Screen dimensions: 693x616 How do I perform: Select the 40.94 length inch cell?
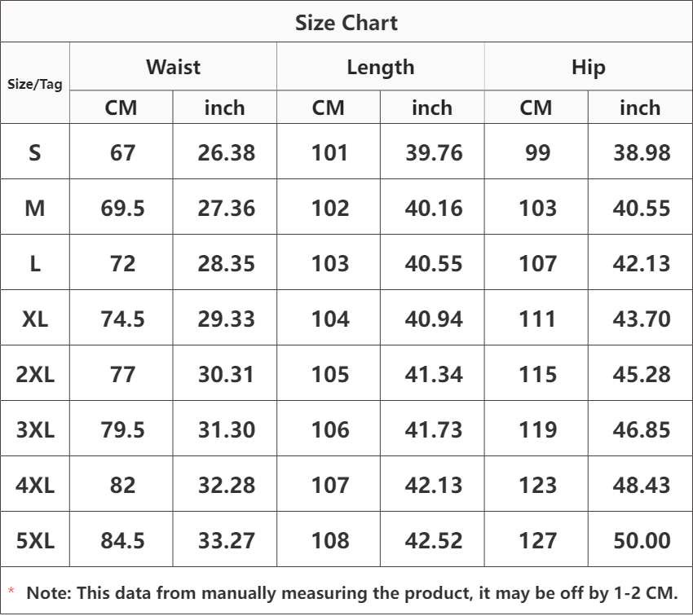coord(434,319)
